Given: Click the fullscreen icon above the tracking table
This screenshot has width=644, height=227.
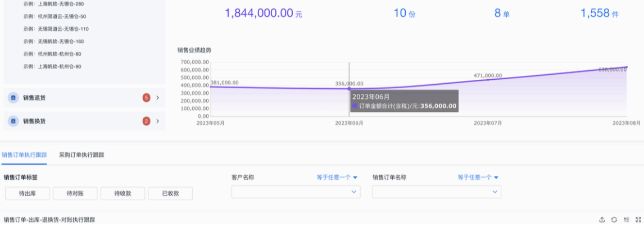Looking at the screenshot, I should tap(638, 219).
